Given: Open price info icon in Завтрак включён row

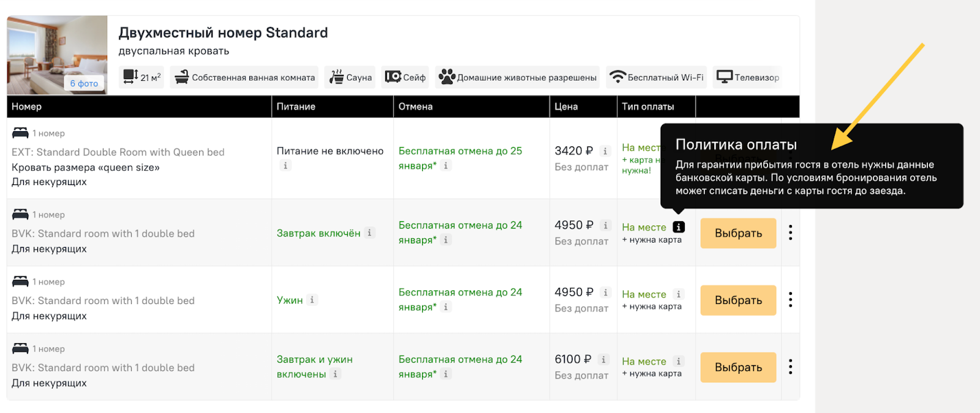Looking at the screenshot, I should tap(606, 225).
